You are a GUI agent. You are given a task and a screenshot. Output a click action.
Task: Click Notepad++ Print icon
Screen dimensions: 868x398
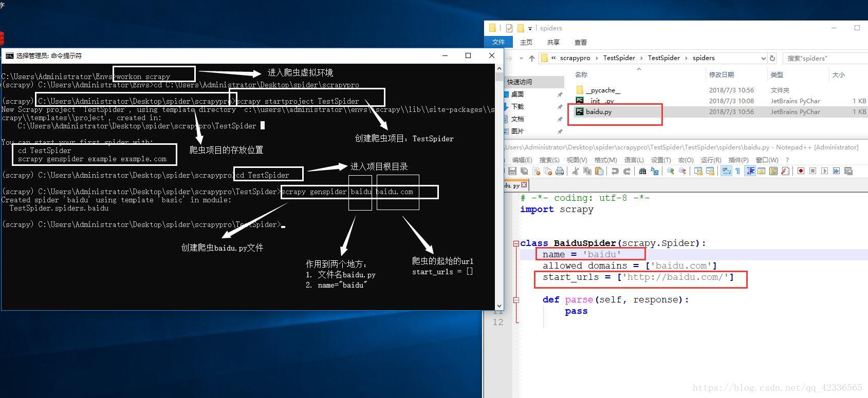tap(560, 171)
